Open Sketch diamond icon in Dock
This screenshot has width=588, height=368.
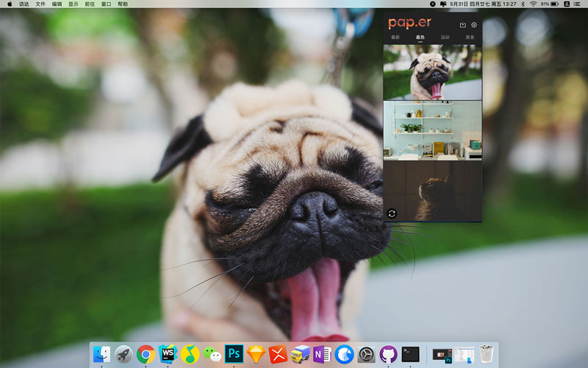[x=256, y=354]
